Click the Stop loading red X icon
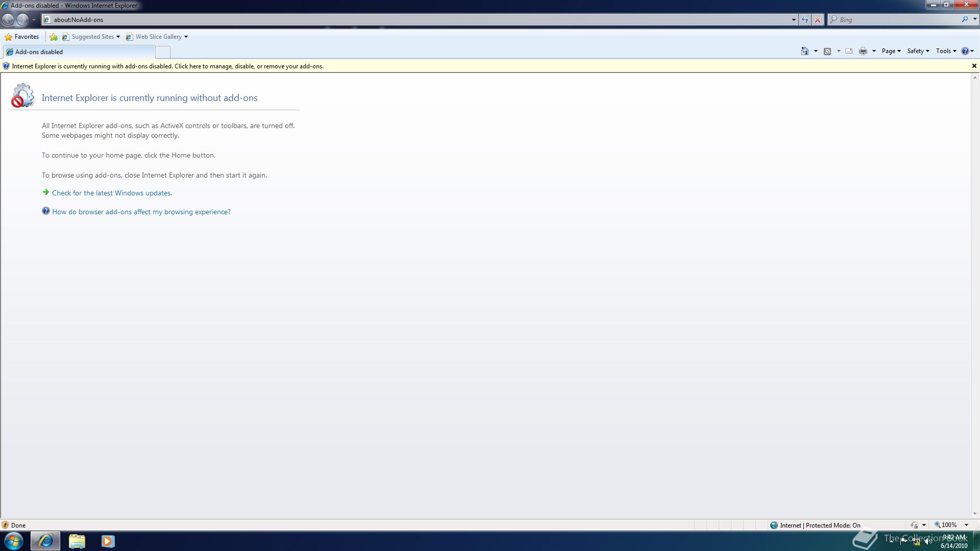 click(x=818, y=20)
